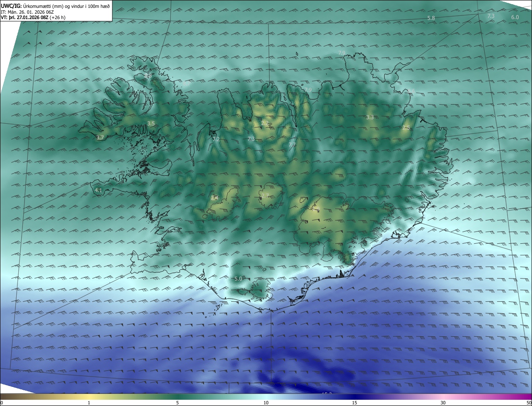Screen dimensions: 532x406
Task: Click the 5.8 value label on the map
Action: coord(431,18)
